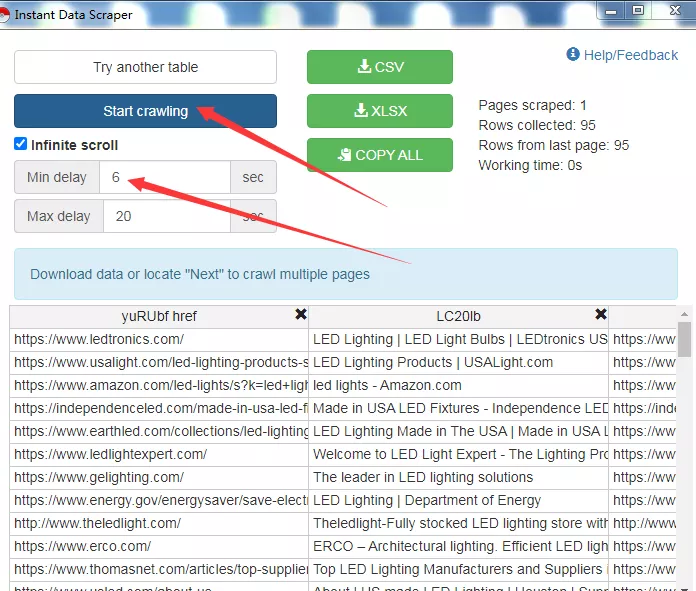Viewport: 696px width, 591px height.
Task: Select the yuRUbf href column header
Action: [159, 317]
